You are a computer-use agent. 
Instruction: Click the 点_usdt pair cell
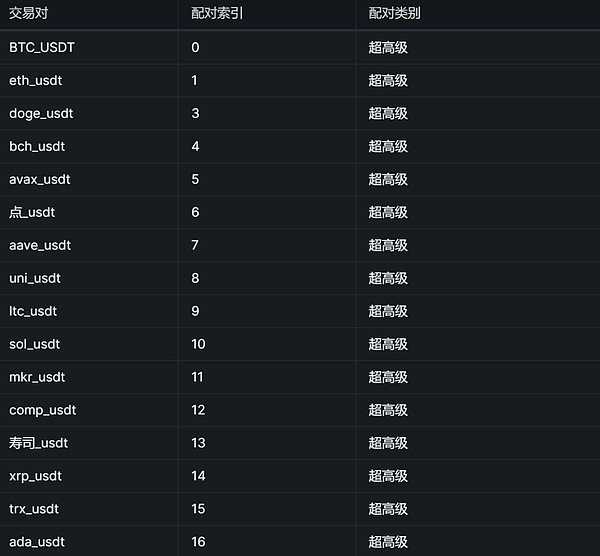click(35, 212)
